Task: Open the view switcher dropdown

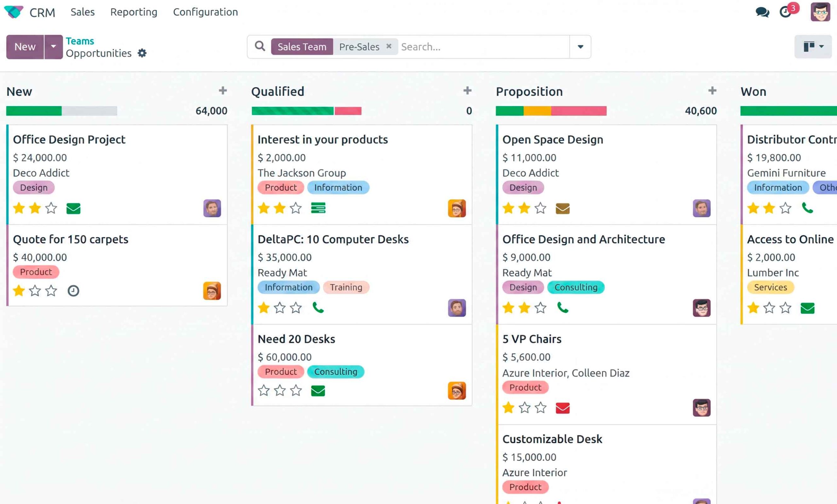Action: click(x=813, y=46)
